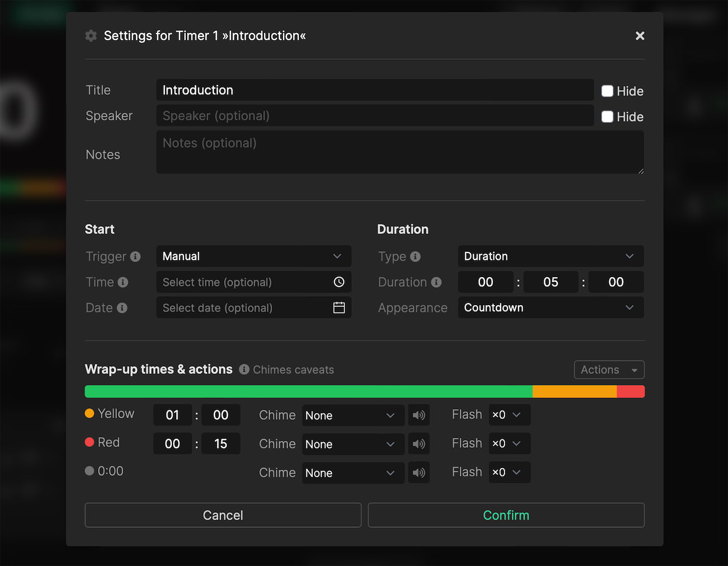
Task: Click the info icon beside Chimes caveats
Action: pos(244,369)
